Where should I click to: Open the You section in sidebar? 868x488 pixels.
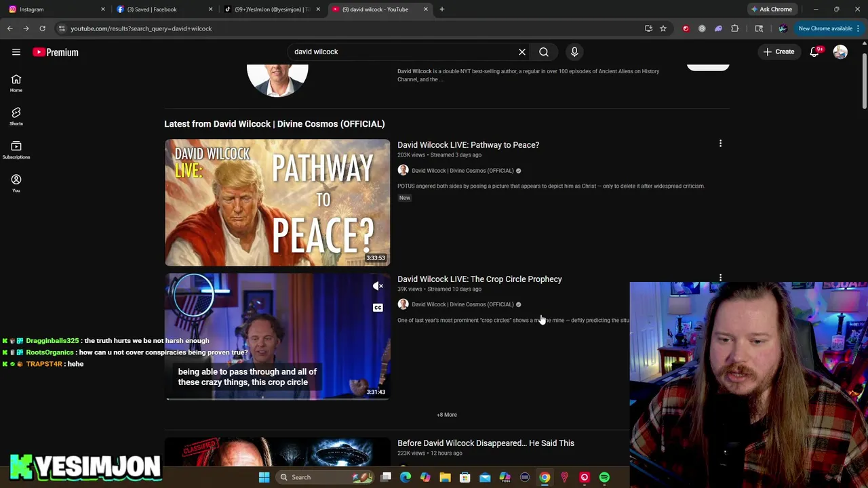tap(16, 183)
